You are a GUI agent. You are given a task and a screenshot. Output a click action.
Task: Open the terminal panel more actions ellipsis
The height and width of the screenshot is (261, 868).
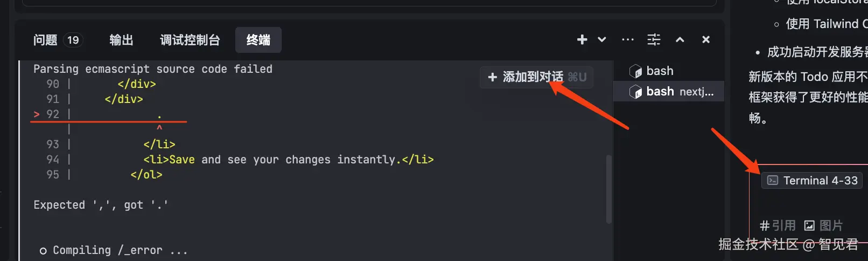(x=627, y=39)
